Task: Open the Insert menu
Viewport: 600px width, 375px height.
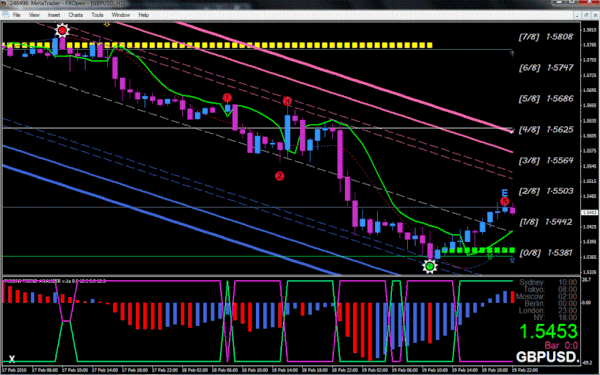Action: 54,15
